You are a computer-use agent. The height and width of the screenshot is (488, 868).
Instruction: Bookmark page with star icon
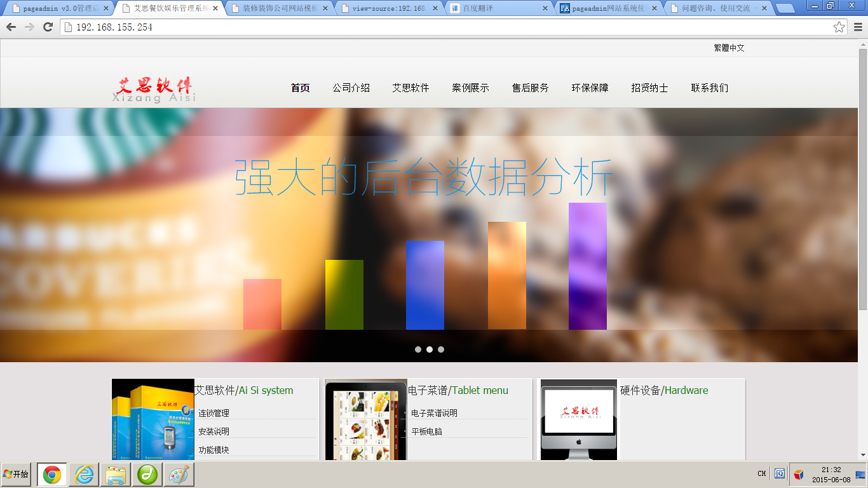[839, 27]
